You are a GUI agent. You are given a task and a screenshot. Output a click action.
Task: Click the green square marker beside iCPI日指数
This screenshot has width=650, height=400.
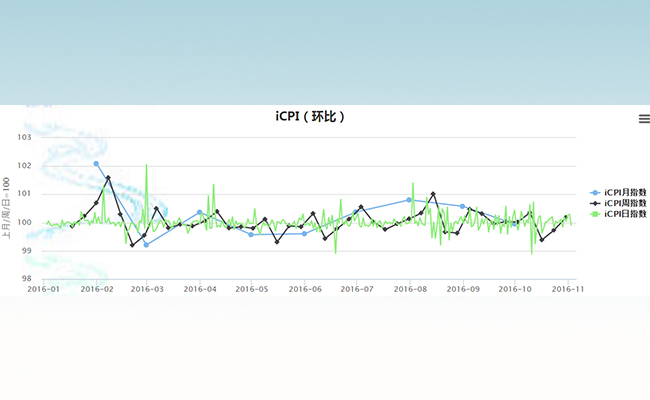click(x=596, y=213)
